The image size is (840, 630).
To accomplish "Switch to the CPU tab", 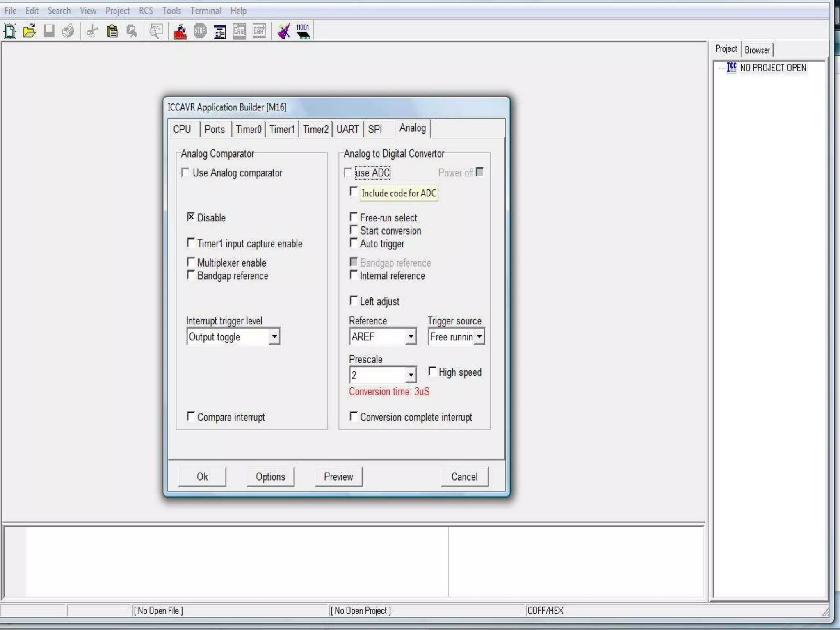I will click(x=182, y=130).
